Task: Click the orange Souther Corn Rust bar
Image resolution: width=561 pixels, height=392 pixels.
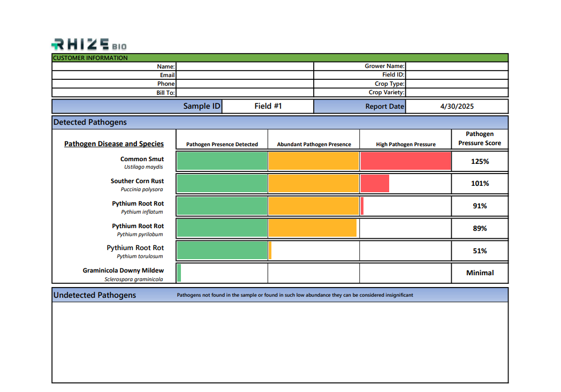Action: click(314, 183)
